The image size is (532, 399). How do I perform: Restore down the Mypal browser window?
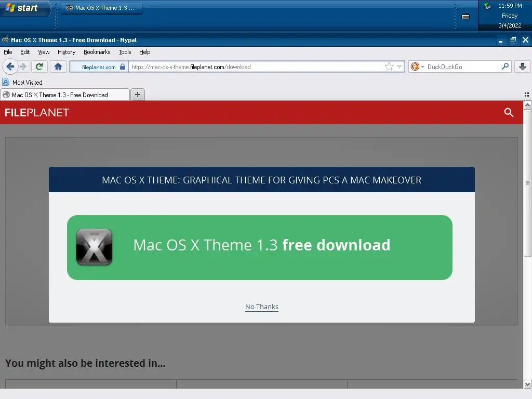(513, 40)
